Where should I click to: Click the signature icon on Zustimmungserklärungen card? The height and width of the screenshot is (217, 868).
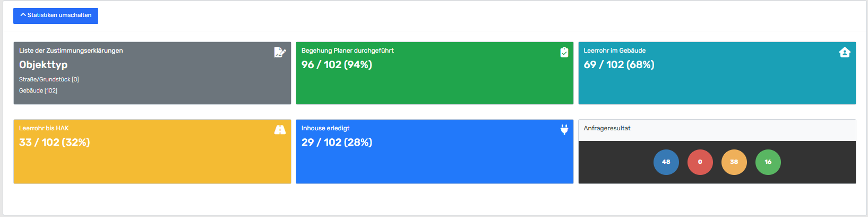coord(280,52)
